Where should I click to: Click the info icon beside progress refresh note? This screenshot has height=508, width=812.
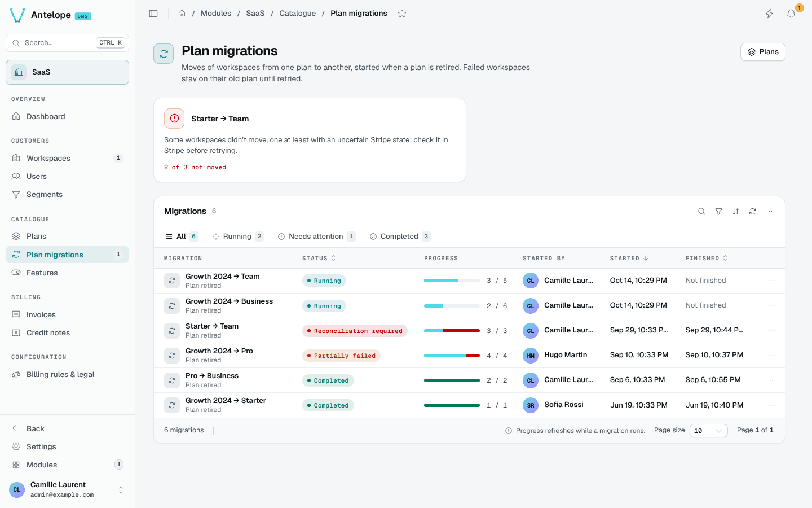coord(509,431)
